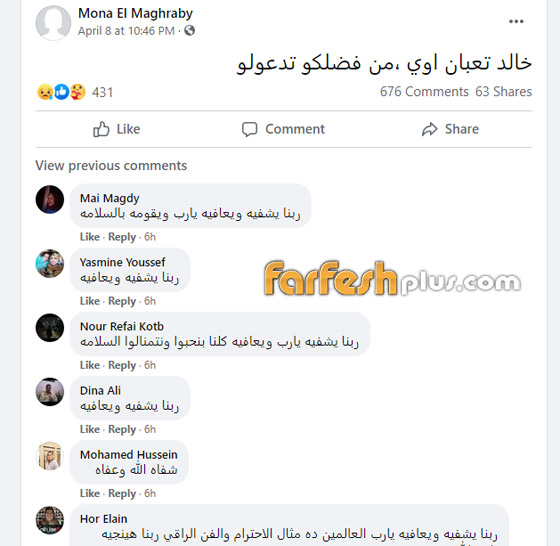This screenshot has height=546, width=560.
Task: Click the care reaction emoji
Action: tap(78, 92)
